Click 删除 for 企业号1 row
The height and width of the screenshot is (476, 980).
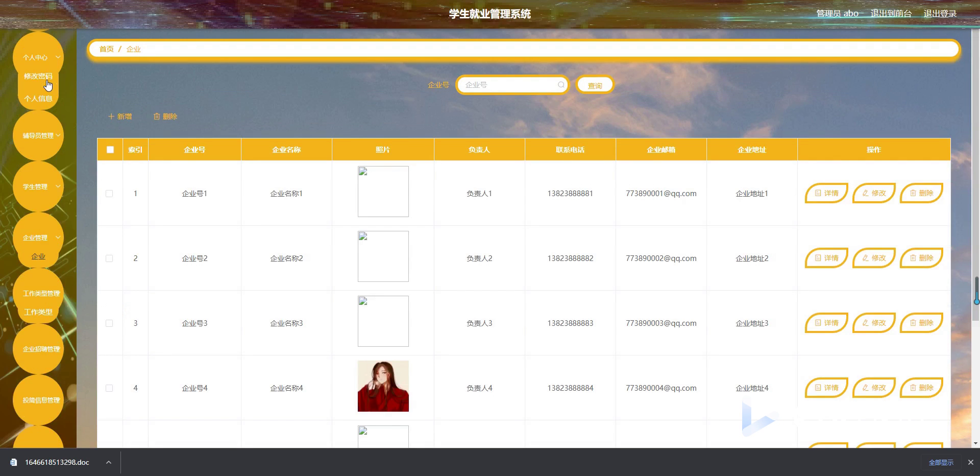click(x=921, y=193)
